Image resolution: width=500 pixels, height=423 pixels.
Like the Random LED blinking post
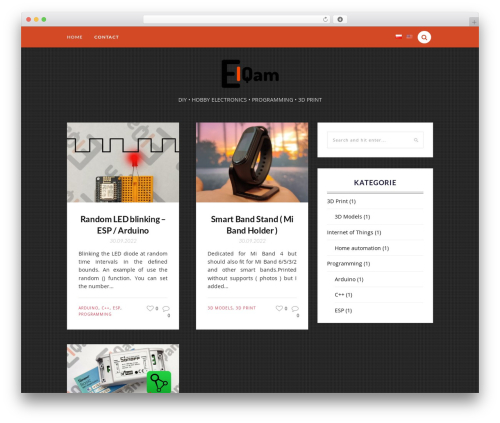[150, 308]
